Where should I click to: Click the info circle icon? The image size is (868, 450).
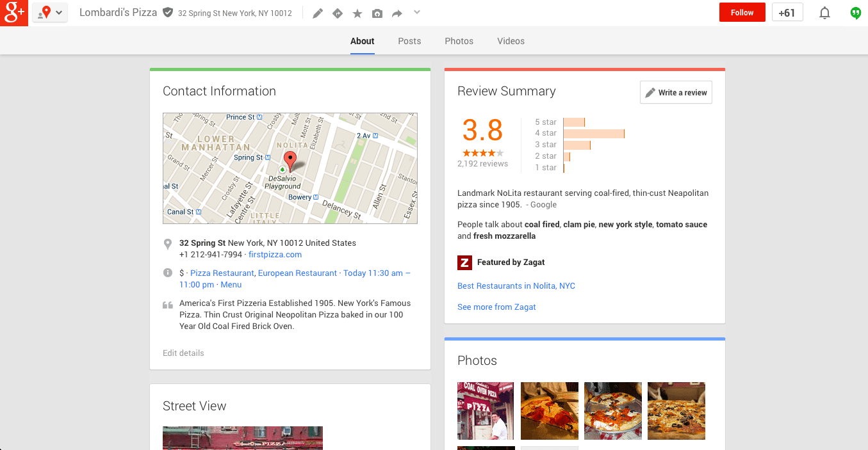pyautogui.click(x=168, y=273)
